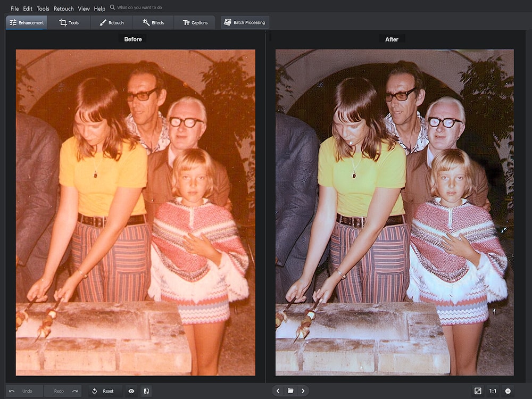Toggle the eye icon to show original

131,391
